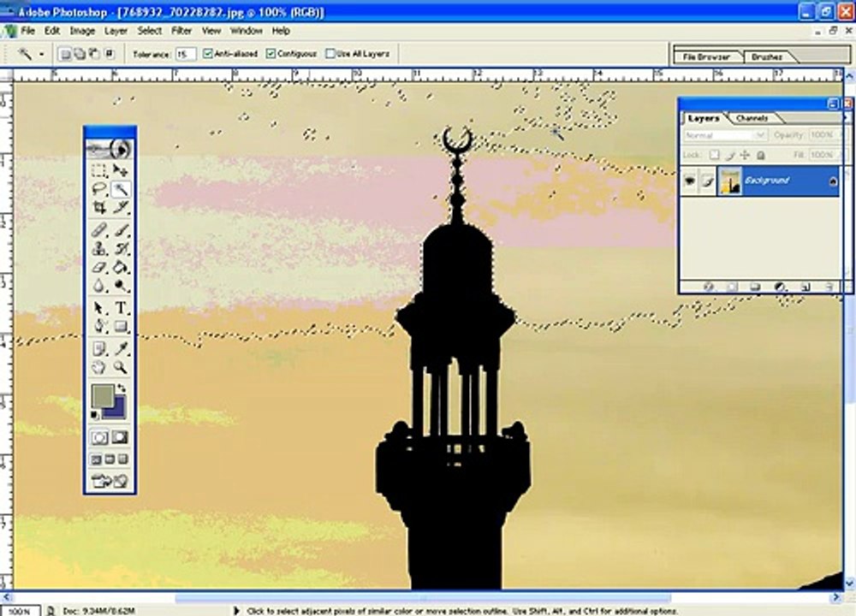This screenshot has height=616, width=856.
Task: Select the Eyedropper tool
Action: (x=120, y=349)
